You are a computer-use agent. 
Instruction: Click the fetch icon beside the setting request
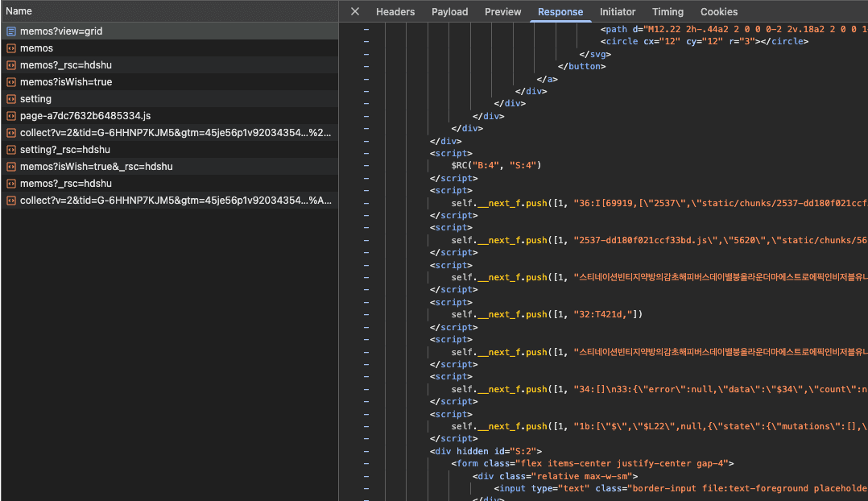tap(10, 98)
